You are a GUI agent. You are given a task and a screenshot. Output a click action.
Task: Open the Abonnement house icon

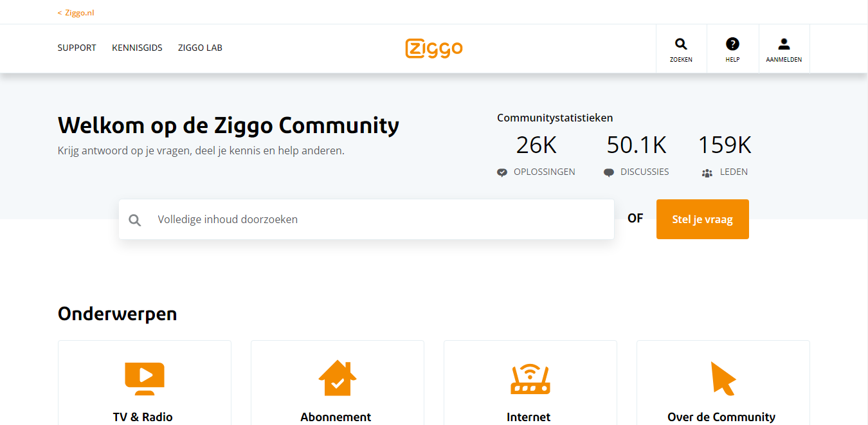point(338,378)
